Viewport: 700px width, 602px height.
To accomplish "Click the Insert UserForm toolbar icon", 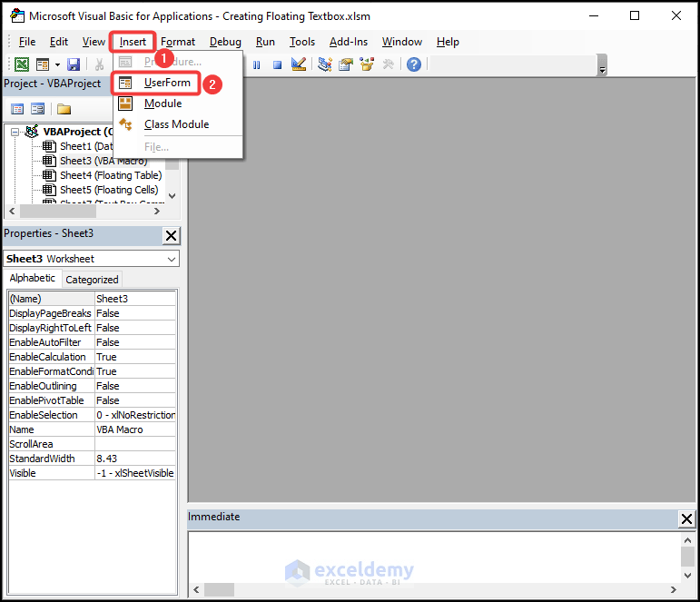I will tap(43, 64).
